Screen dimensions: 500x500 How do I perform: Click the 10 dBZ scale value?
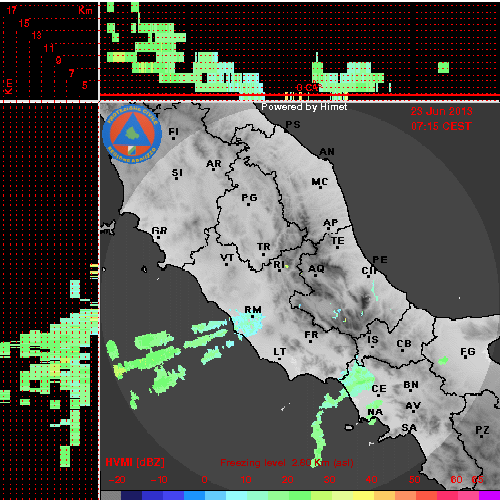pos(246,480)
